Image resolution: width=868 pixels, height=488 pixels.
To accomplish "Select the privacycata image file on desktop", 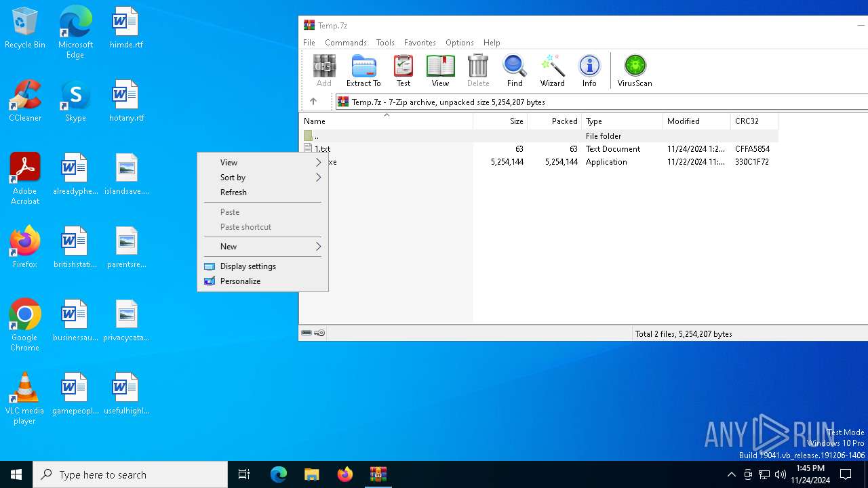I will [126, 320].
